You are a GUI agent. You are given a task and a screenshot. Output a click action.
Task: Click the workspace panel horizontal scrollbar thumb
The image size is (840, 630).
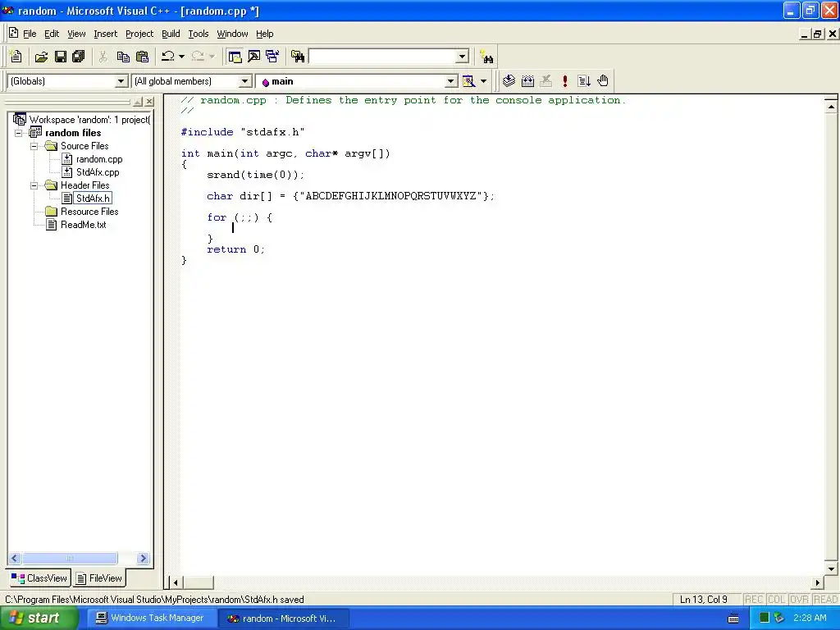click(x=70, y=558)
